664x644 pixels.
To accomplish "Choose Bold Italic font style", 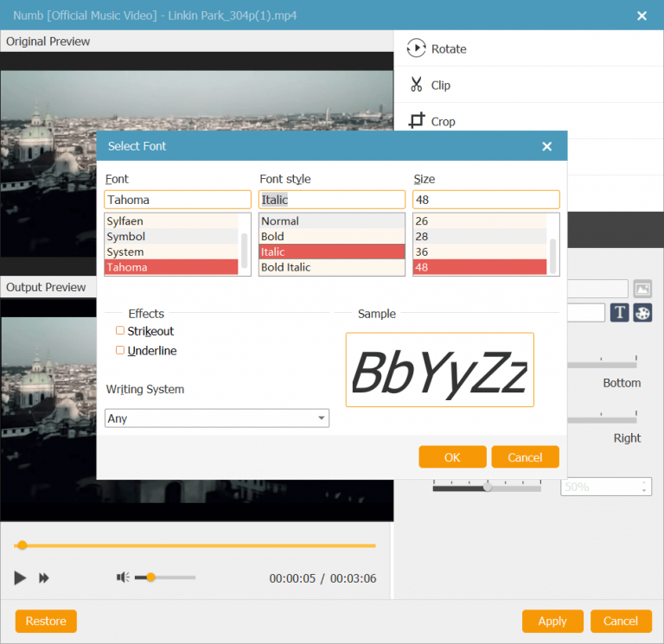I will 332,267.
